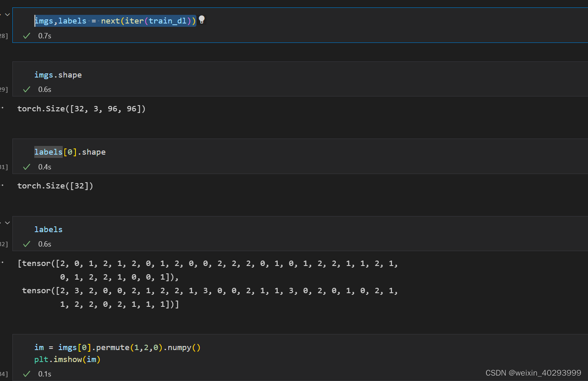Click the labels code cell text
Screen dimensions: 588x381
click(48, 229)
